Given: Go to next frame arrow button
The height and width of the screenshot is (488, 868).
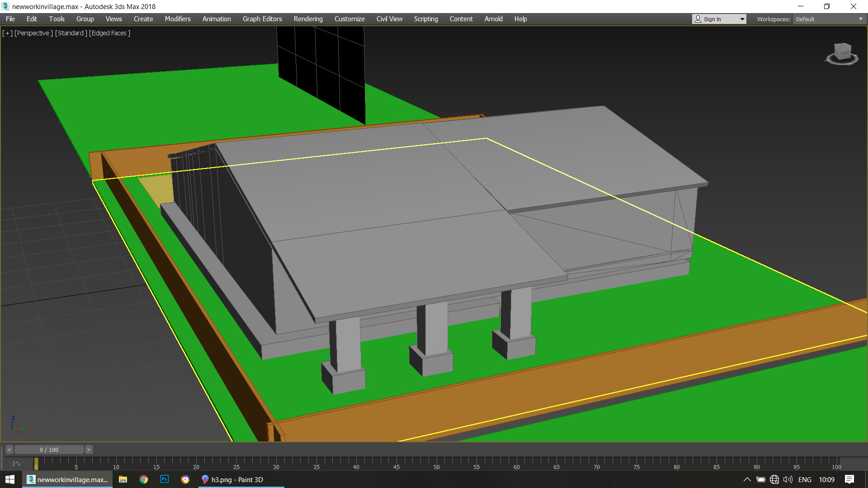Looking at the screenshot, I should click(x=89, y=450).
